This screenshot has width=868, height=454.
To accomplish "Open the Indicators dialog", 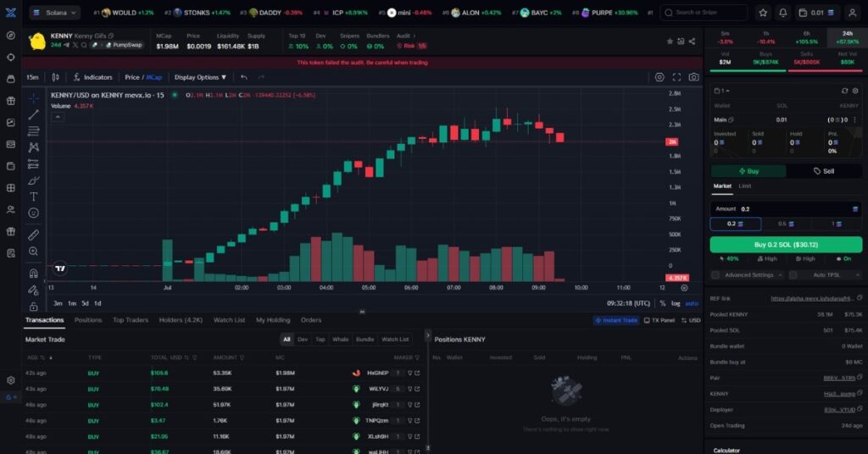I will tap(93, 77).
